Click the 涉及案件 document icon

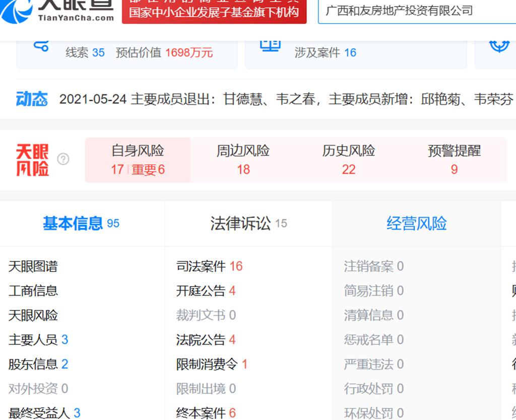click(x=270, y=46)
